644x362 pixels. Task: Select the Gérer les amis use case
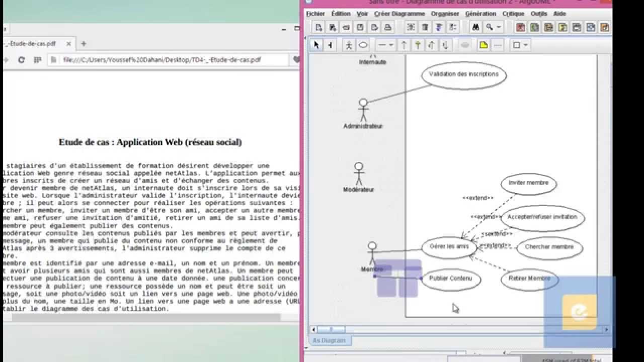tap(449, 247)
